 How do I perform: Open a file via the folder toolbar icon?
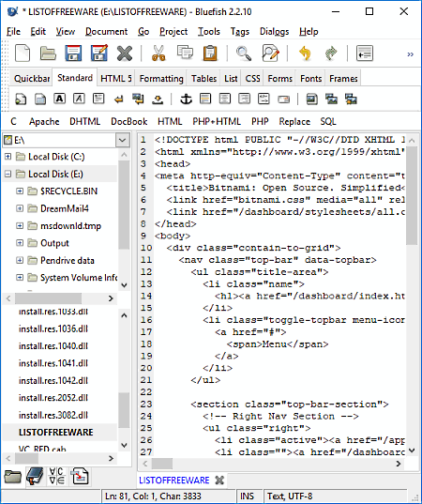pyautogui.click(x=48, y=53)
